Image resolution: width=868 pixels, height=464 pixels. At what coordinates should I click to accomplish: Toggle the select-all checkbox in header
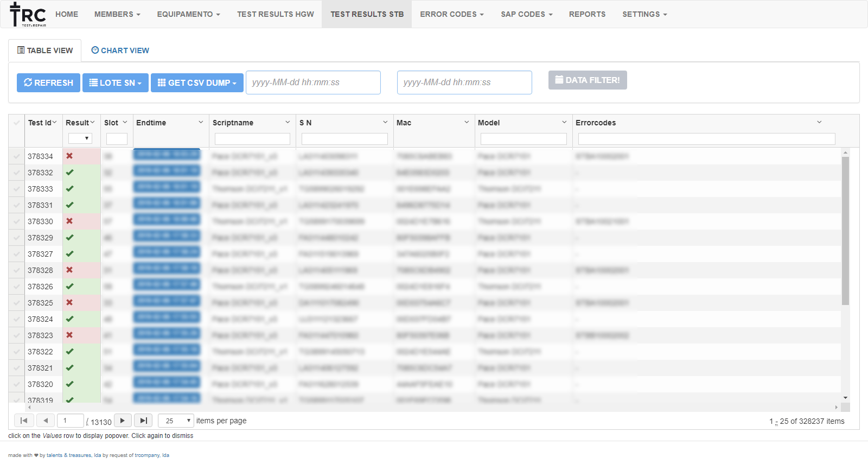17,123
